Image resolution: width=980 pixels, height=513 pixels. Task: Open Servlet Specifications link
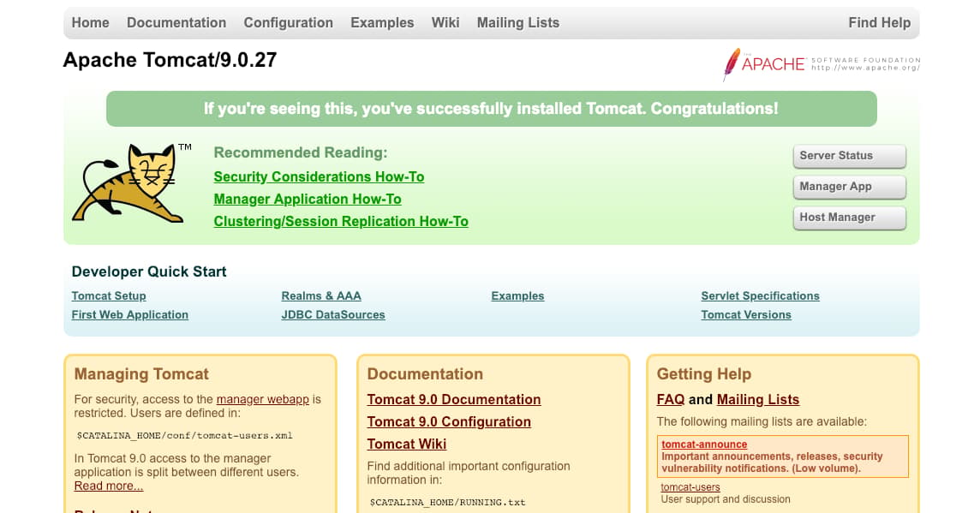pos(760,295)
